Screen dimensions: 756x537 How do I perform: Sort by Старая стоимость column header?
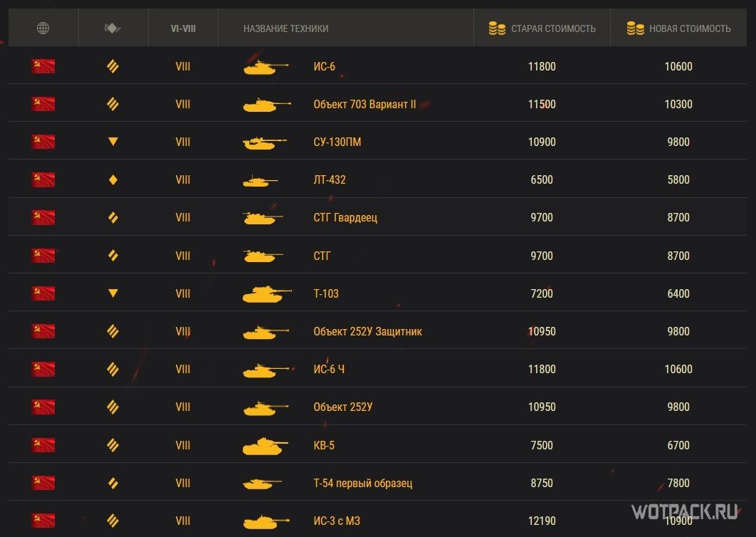pos(553,28)
